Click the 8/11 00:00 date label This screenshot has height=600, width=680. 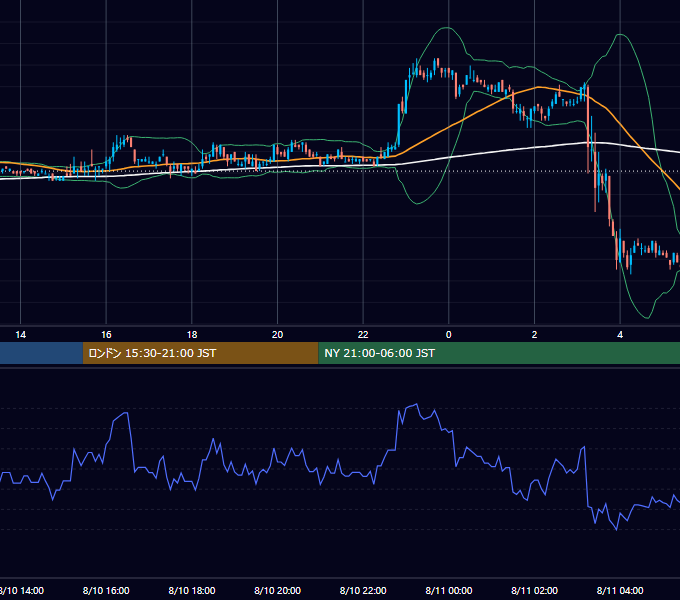coord(448,590)
